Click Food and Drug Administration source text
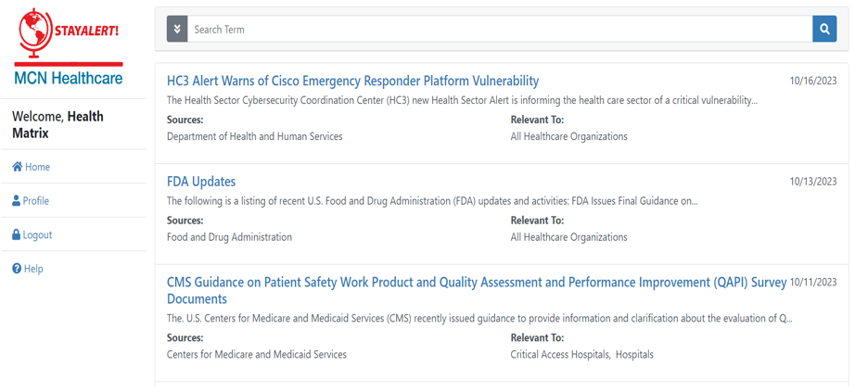 coord(229,237)
